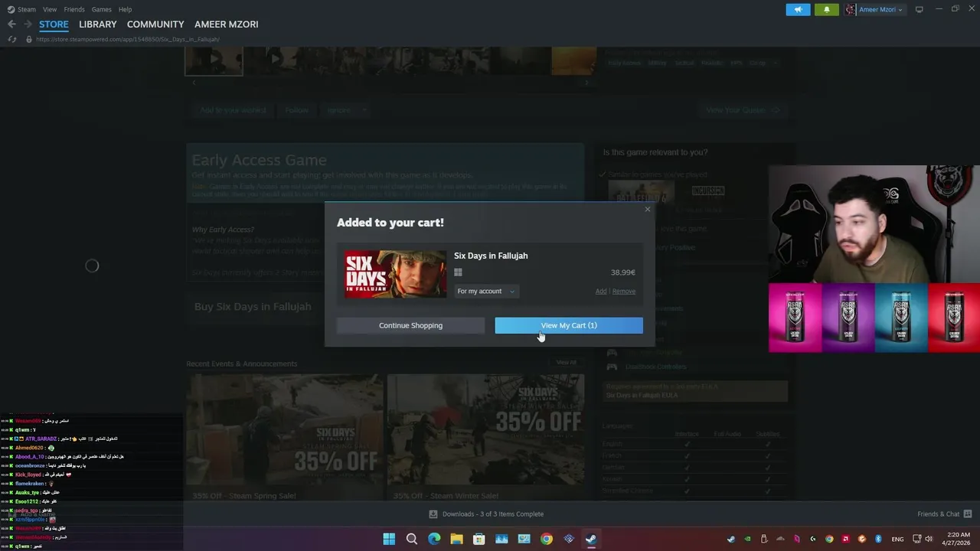Expand the For my account dropdown

tap(486, 292)
